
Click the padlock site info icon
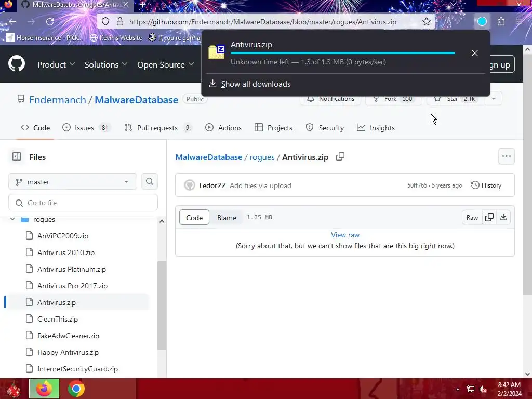tap(120, 22)
